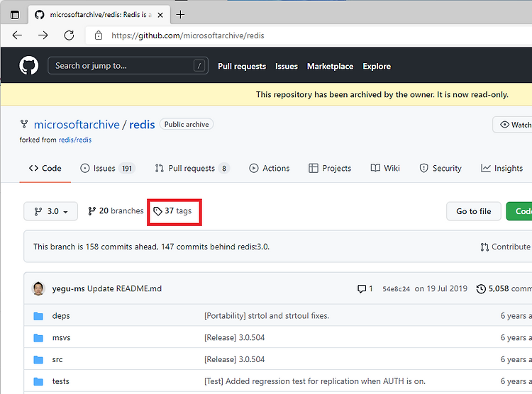Open commit hash 54e8c24

[396, 289]
